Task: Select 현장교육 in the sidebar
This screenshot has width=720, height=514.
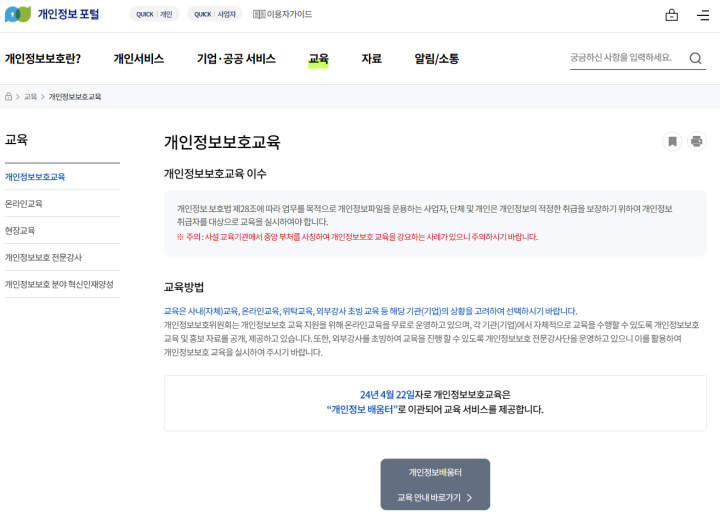Action: click(x=20, y=231)
